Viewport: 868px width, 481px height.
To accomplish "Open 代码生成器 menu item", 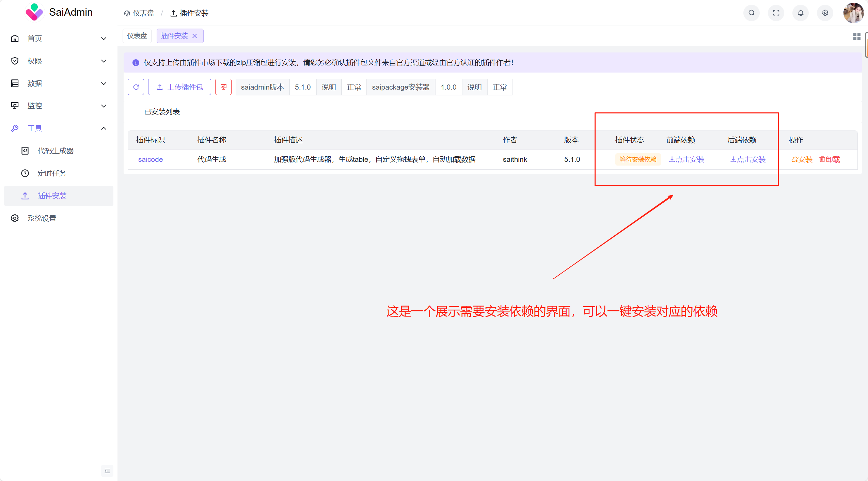I will point(59,151).
